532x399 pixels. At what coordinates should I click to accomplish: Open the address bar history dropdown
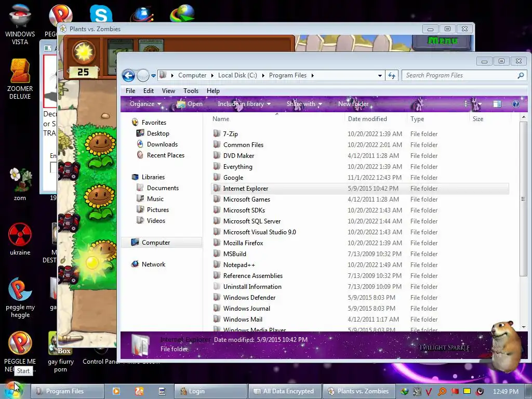click(380, 76)
